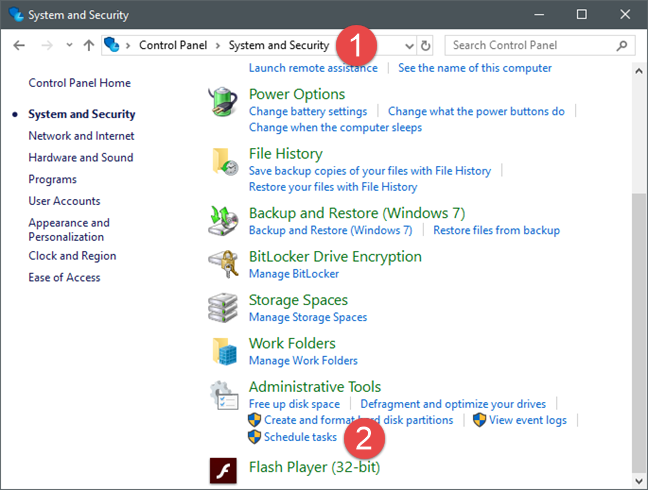Open the Recent locations dropdown arrow
The image size is (648, 490).
69,45
